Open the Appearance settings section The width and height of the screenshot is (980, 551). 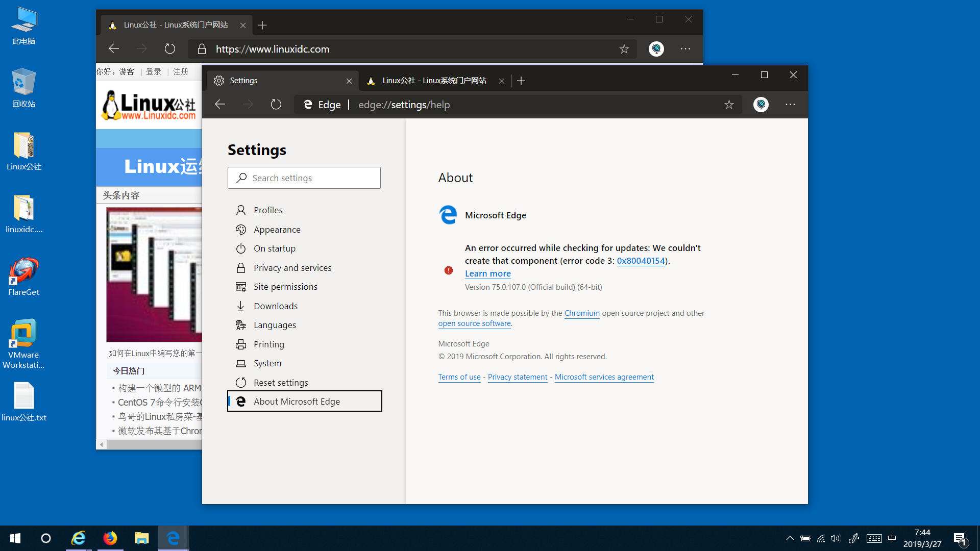click(x=304, y=230)
